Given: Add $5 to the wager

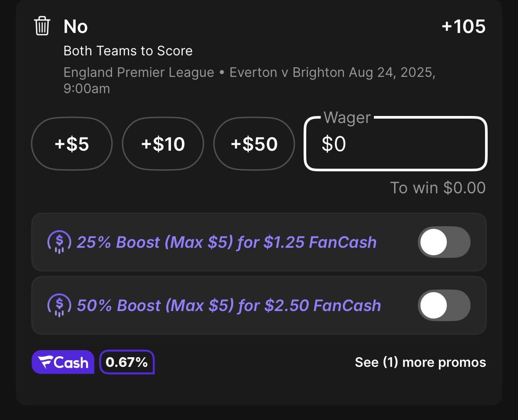Looking at the screenshot, I should pyautogui.click(x=72, y=144).
